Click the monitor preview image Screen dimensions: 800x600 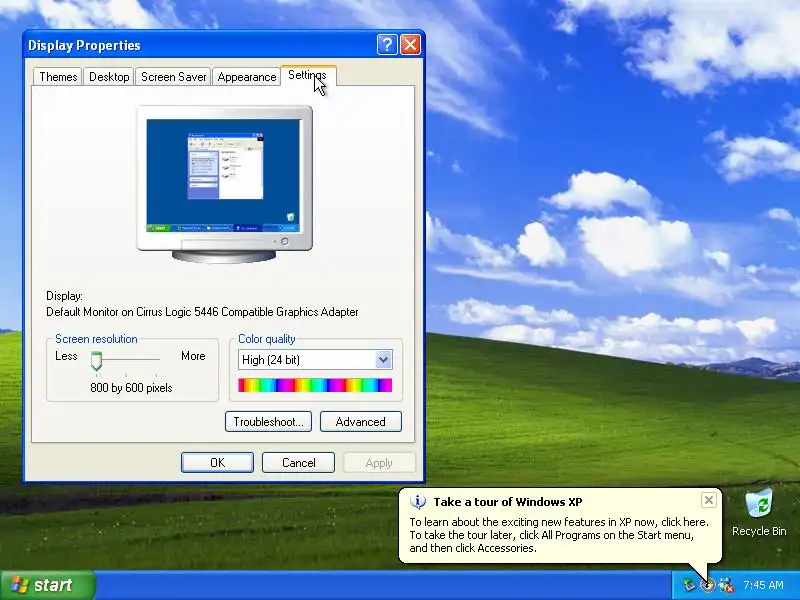point(224,184)
